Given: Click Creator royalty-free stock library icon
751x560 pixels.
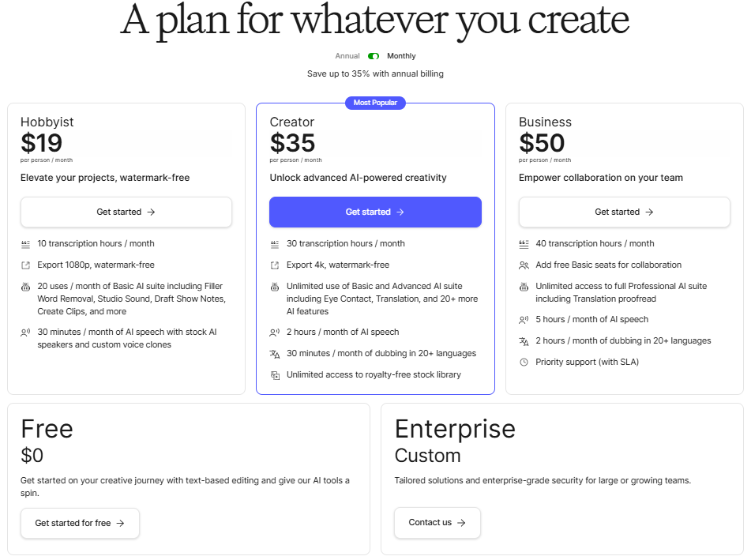Looking at the screenshot, I should (x=275, y=375).
